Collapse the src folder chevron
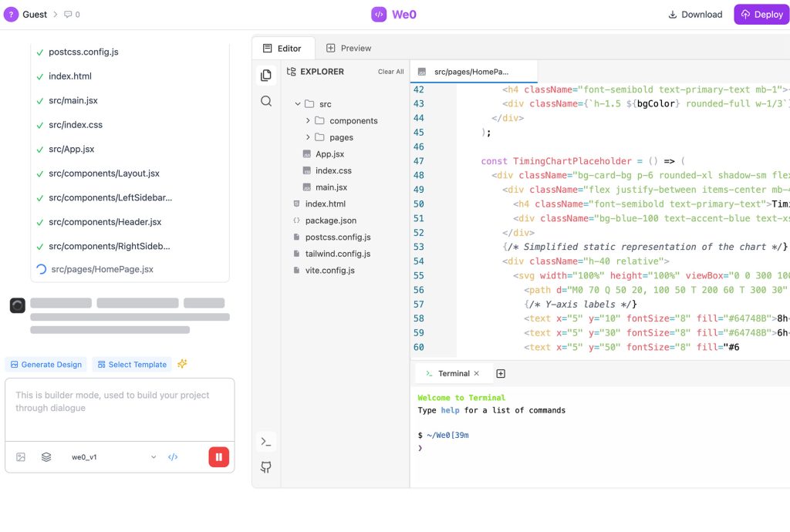Image resolution: width=790 pixels, height=532 pixels. coord(297,104)
